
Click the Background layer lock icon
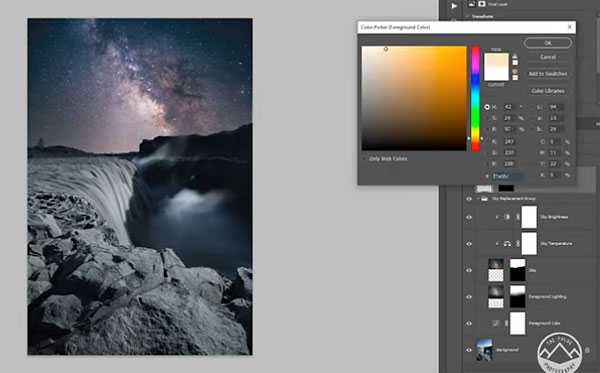click(587, 350)
